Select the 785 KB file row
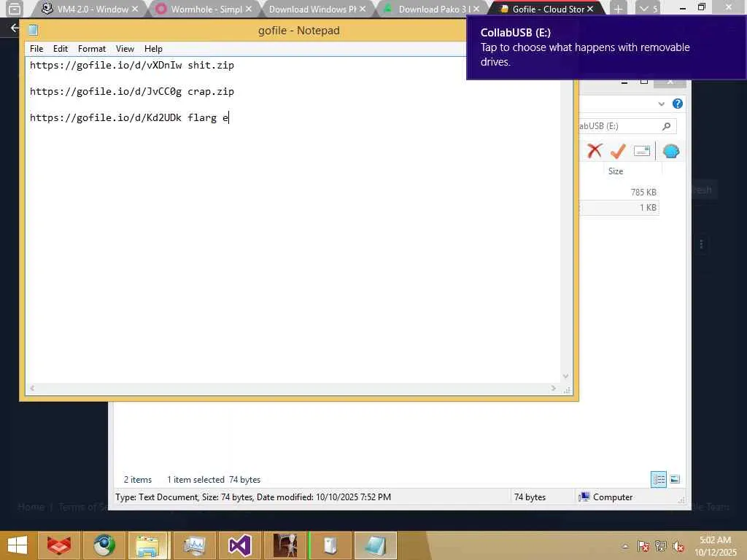This screenshot has height=560, width=747. point(619,192)
